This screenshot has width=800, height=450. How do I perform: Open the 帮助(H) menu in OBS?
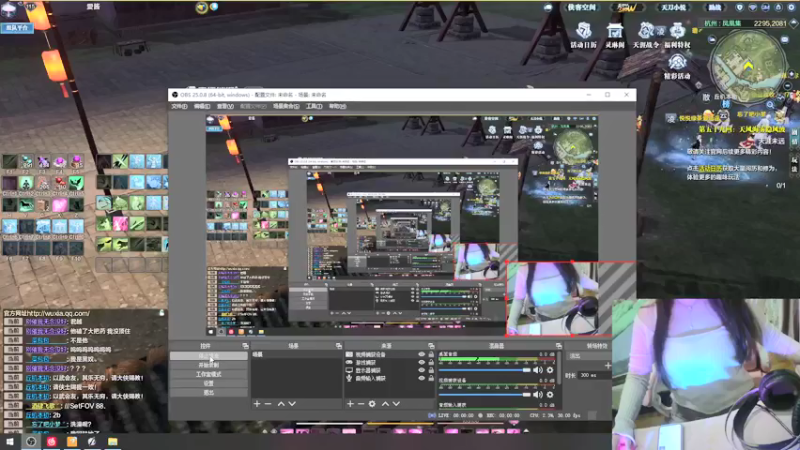coord(337,107)
